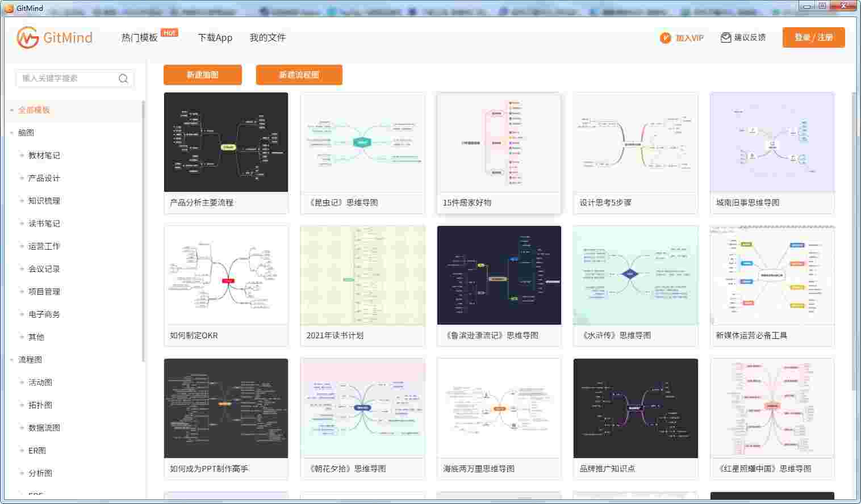
Task: Click the search magnifier icon
Action: click(123, 78)
